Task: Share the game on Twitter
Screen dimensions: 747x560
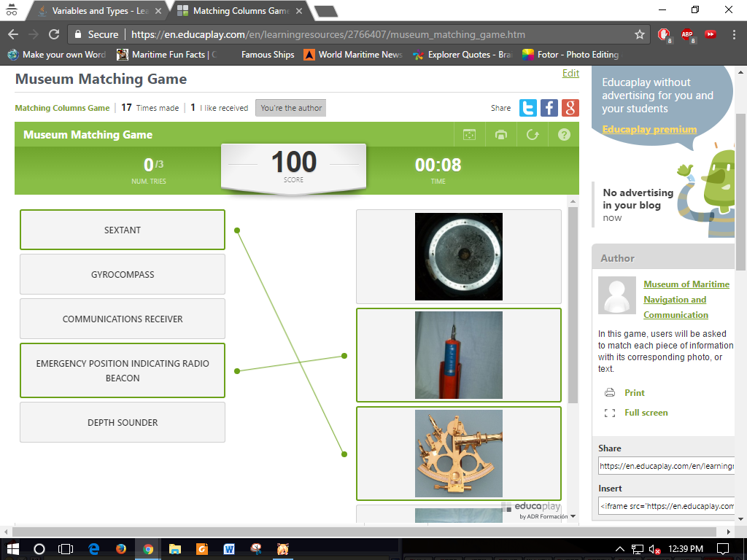Action: 528,108
